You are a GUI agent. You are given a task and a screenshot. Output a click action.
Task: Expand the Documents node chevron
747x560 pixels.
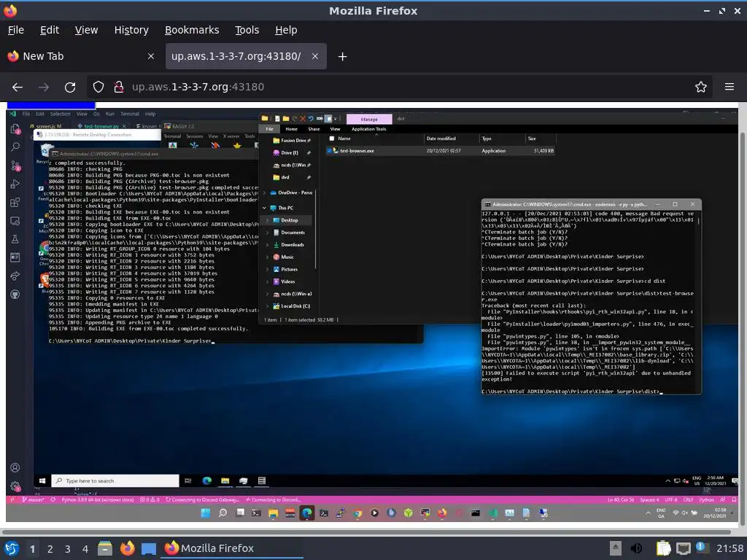(x=267, y=233)
